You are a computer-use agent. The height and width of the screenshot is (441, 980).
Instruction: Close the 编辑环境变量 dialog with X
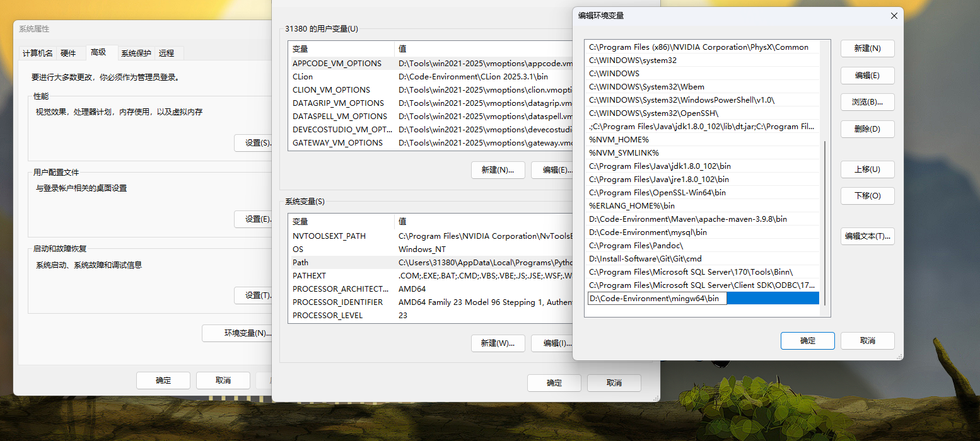[894, 16]
